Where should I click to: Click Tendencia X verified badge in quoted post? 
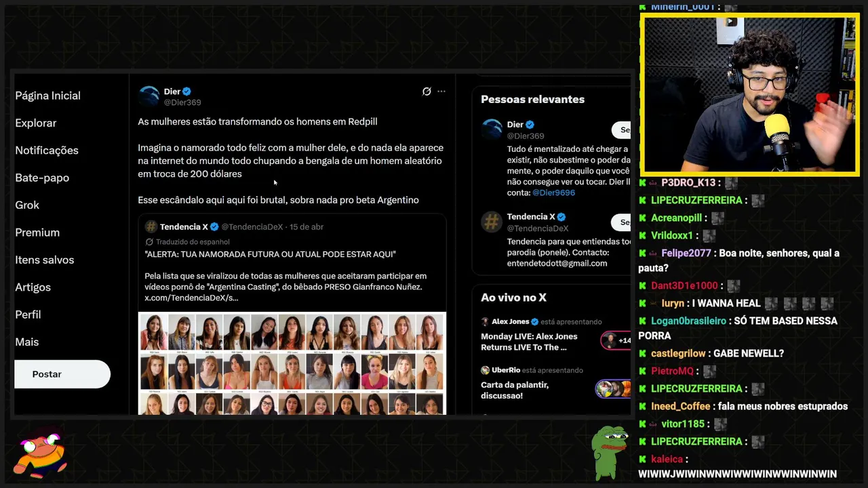click(x=214, y=226)
